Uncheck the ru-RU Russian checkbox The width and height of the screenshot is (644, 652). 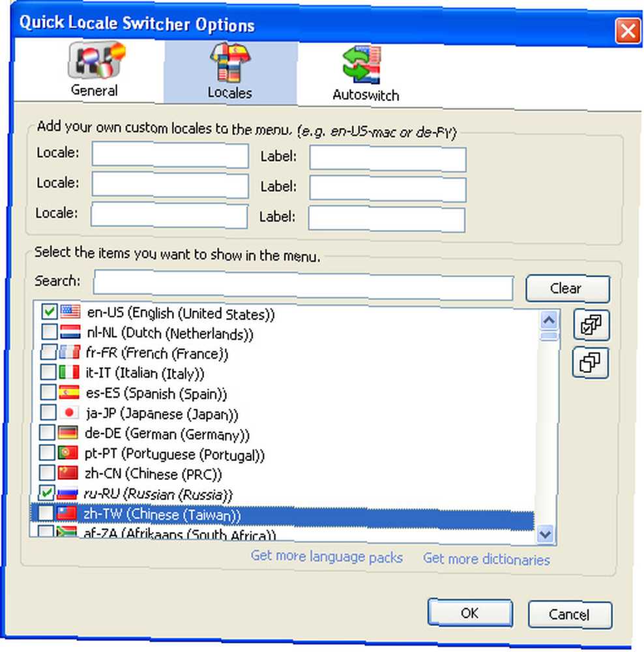tap(46, 493)
